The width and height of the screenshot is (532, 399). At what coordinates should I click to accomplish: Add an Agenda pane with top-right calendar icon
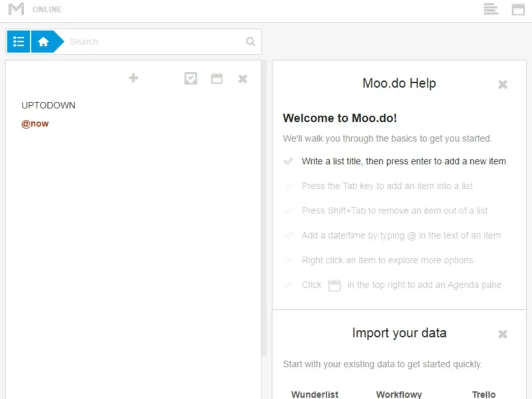[518, 9]
